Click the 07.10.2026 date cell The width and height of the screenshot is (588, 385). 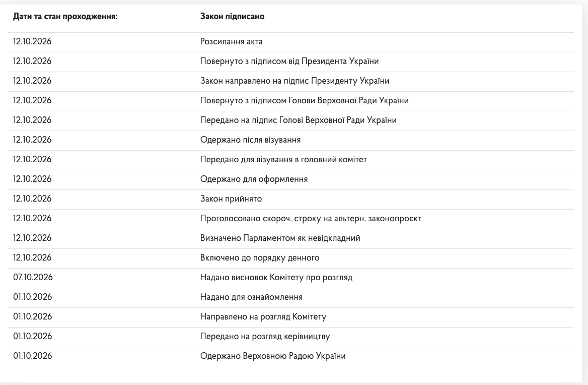pyautogui.click(x=33, y=277)
